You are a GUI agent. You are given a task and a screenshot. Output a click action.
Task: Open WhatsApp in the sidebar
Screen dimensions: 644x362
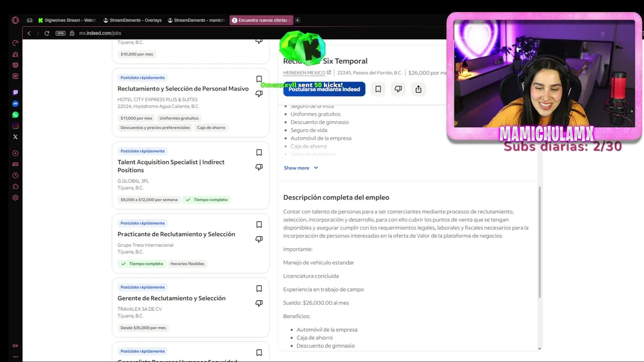(x=16, y=115)
